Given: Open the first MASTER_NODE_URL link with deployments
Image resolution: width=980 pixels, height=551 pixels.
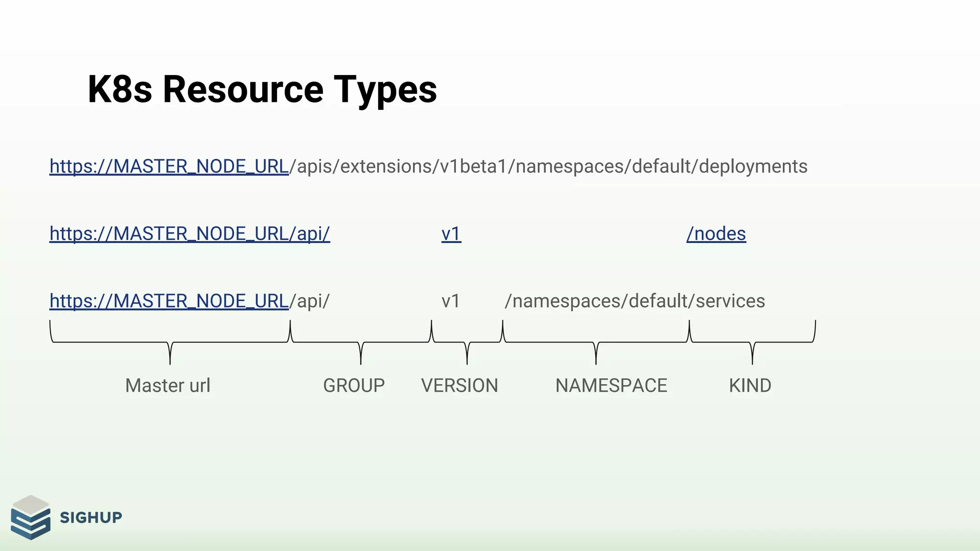Looking at the screenshot, I should (169, 166).
